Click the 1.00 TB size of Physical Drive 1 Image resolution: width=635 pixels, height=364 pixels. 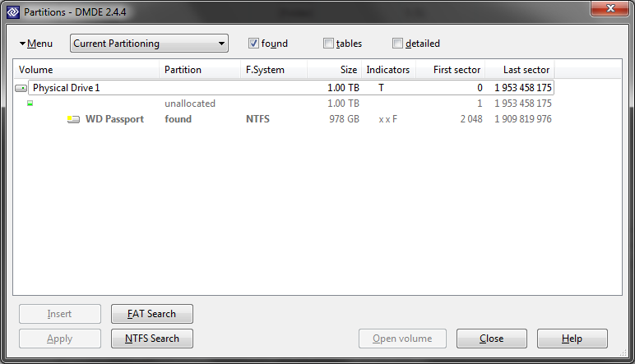343,88
